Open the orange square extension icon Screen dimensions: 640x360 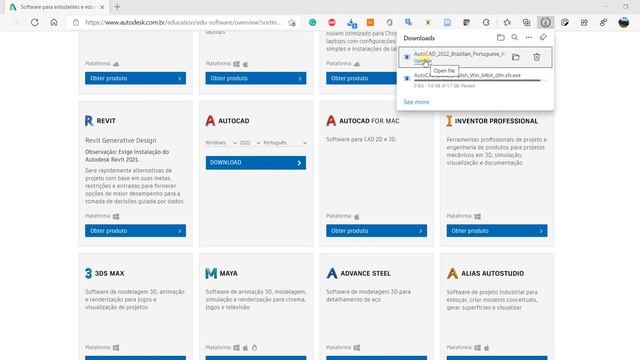370,22
